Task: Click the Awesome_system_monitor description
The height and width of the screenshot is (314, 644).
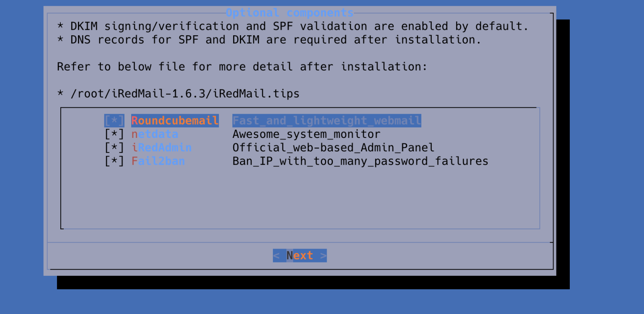Action: 306,134
